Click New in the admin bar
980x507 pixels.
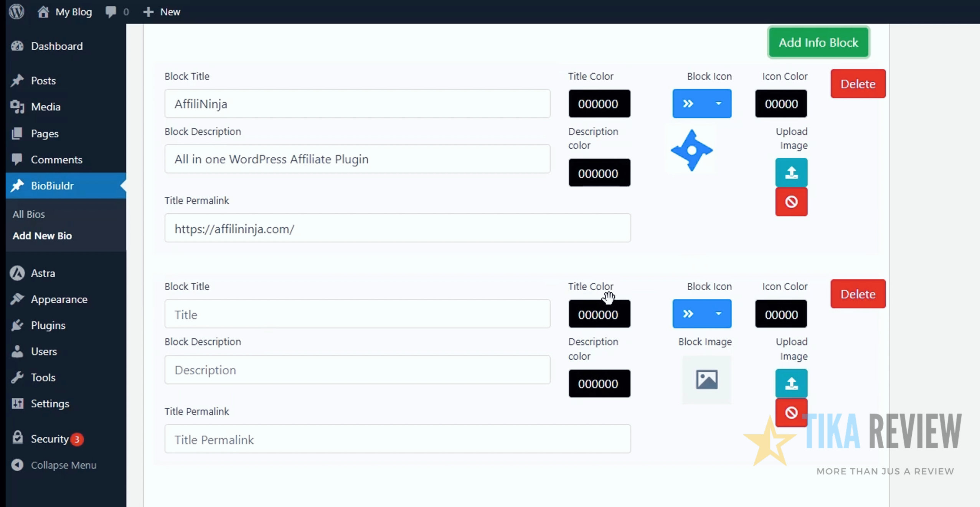tap(162, 12)
